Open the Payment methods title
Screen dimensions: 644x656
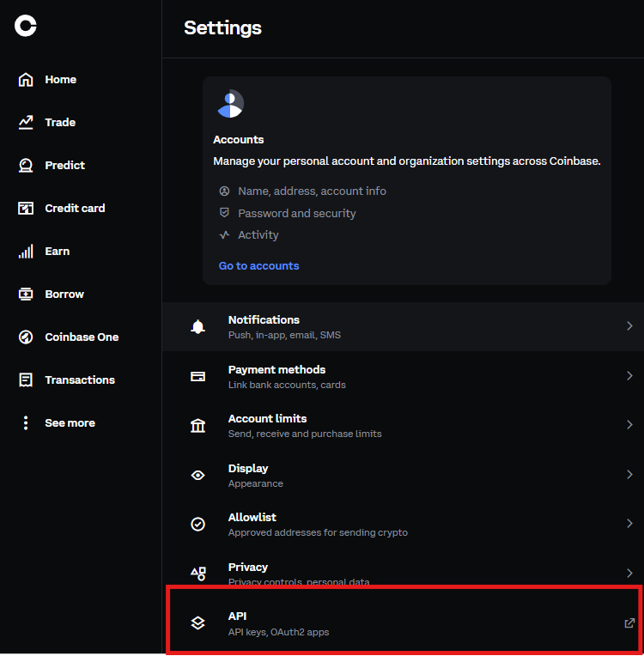(277, 369)
